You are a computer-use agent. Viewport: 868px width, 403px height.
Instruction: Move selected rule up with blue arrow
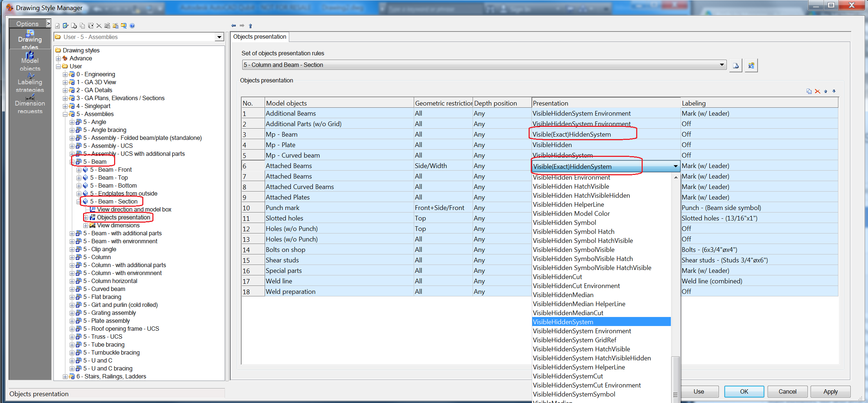825,91
